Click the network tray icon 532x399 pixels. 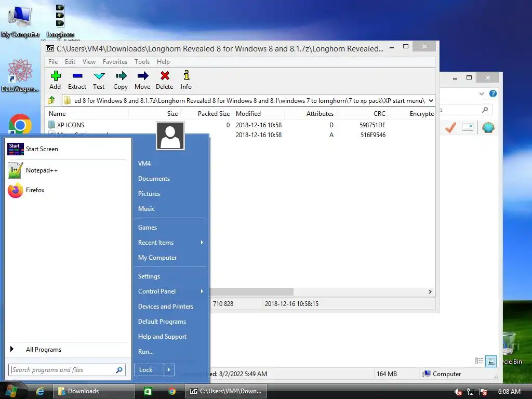471,392
